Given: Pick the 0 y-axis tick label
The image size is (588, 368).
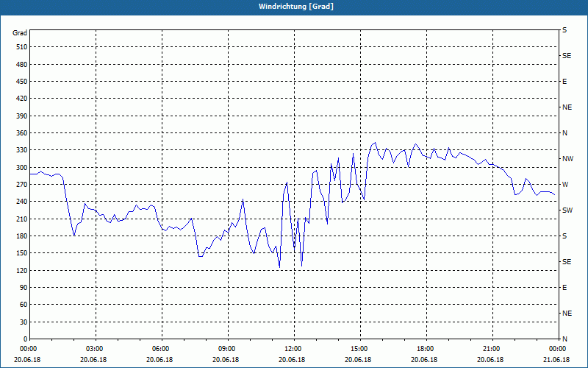Looking at the screenshot, I should pos(26,339).
